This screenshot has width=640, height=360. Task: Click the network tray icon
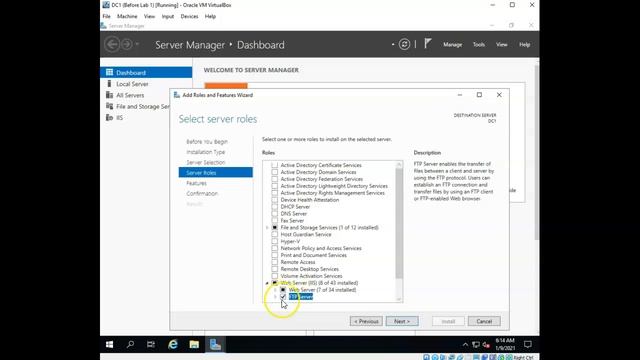pos(476,344)
